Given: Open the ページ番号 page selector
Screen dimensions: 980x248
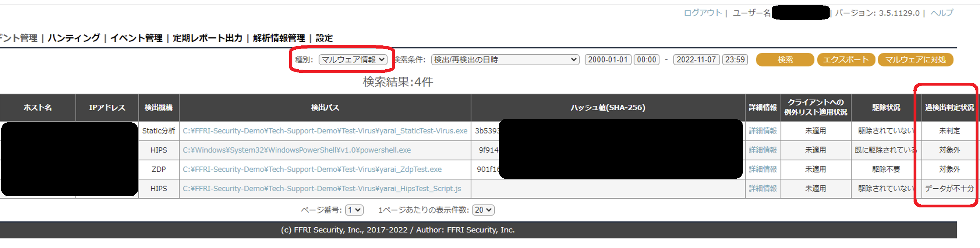Looking at the screenshot, I should (354, 210).
